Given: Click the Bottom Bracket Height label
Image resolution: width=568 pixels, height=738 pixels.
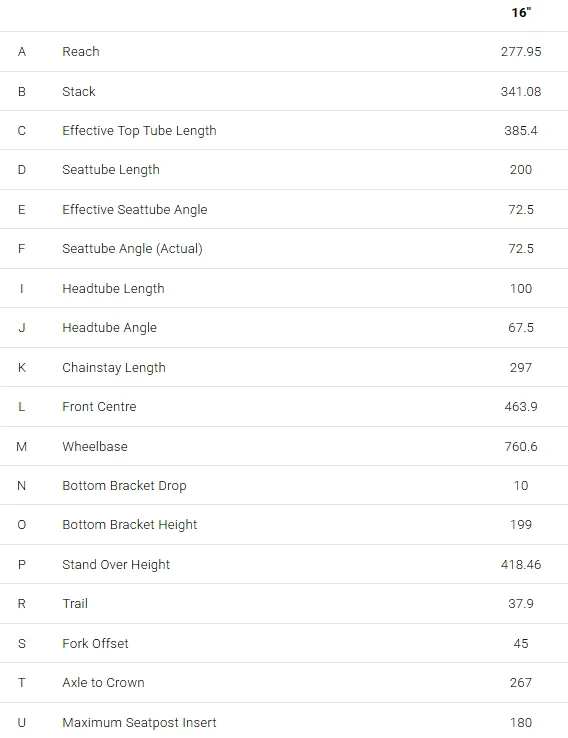Looking at the screenshot, I should [x=129, y=525].
